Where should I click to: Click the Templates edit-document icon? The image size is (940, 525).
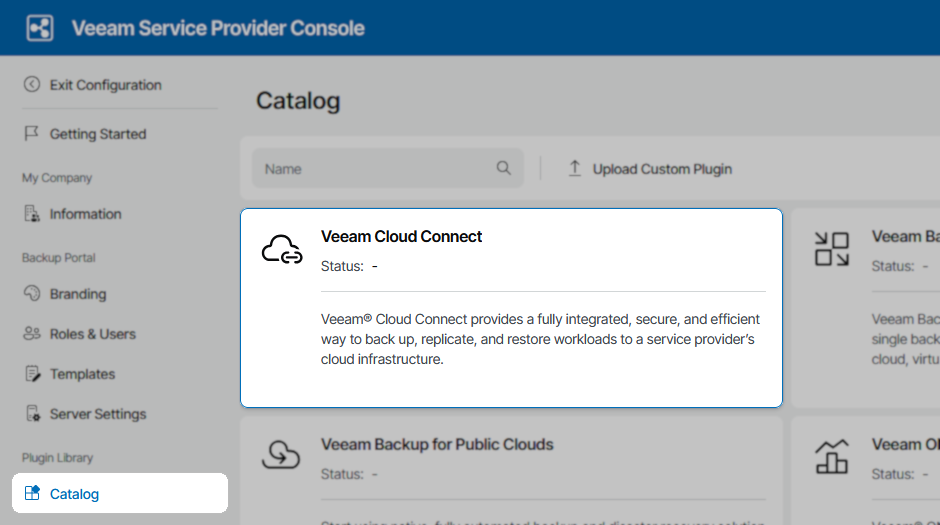(x=32, y=373)
